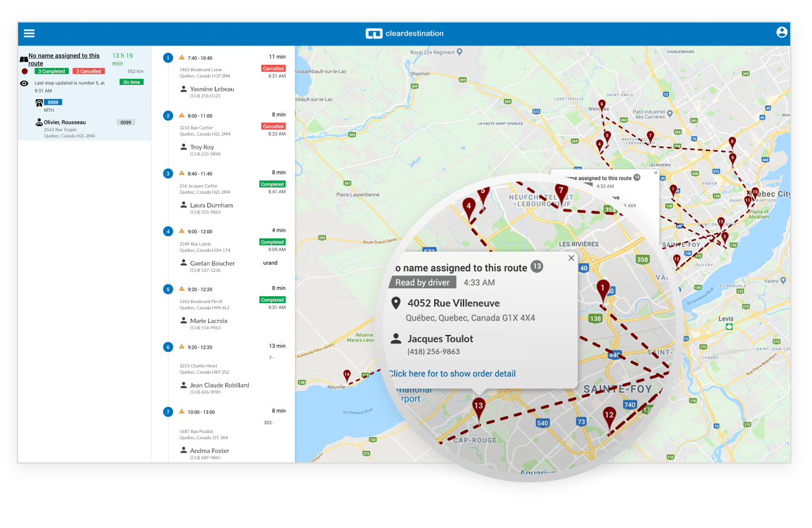This screenshot has height=528, width=812.
Task: Click warning triangle next to 7:40 - 10:40
Action: point(182,57)
